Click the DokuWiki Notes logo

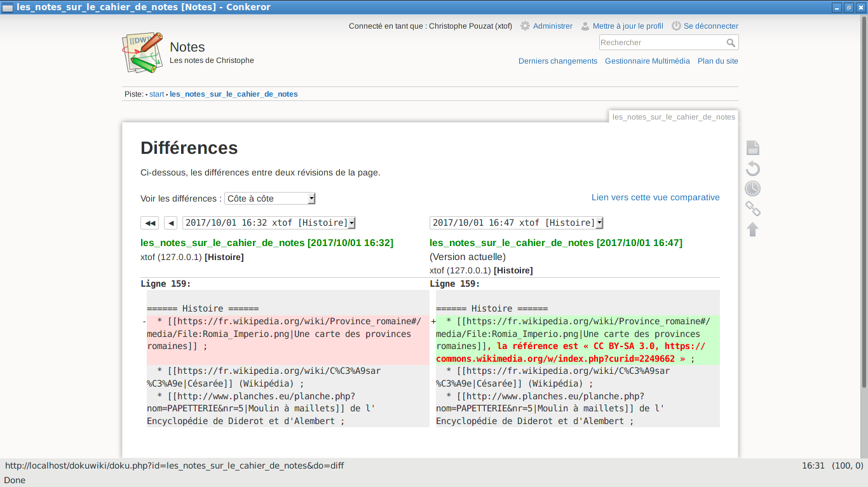[x=142, y=53]
